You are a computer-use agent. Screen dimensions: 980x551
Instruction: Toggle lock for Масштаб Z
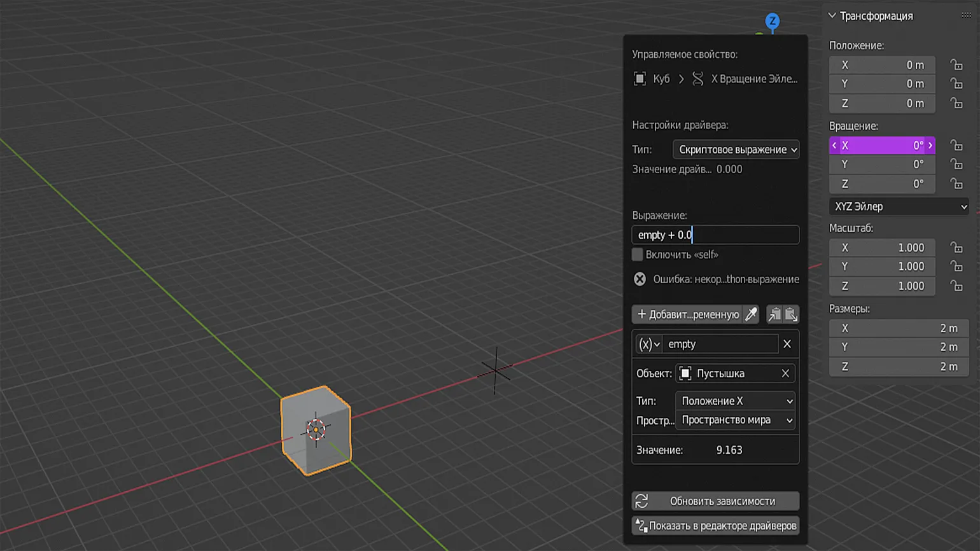(956, 286)
